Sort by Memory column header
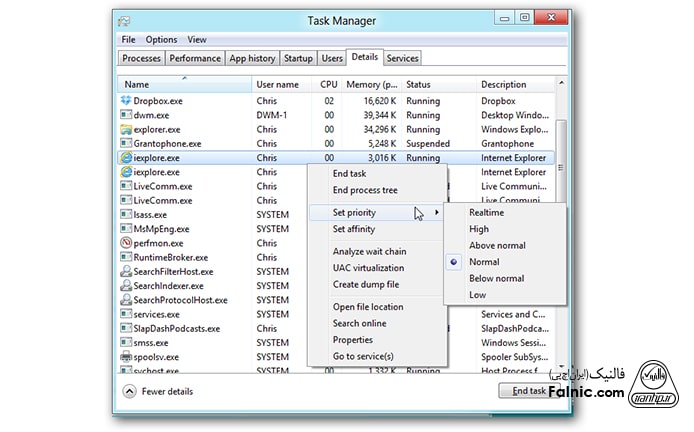This screenshot has width=694, height=432. (x=371, y=85)
